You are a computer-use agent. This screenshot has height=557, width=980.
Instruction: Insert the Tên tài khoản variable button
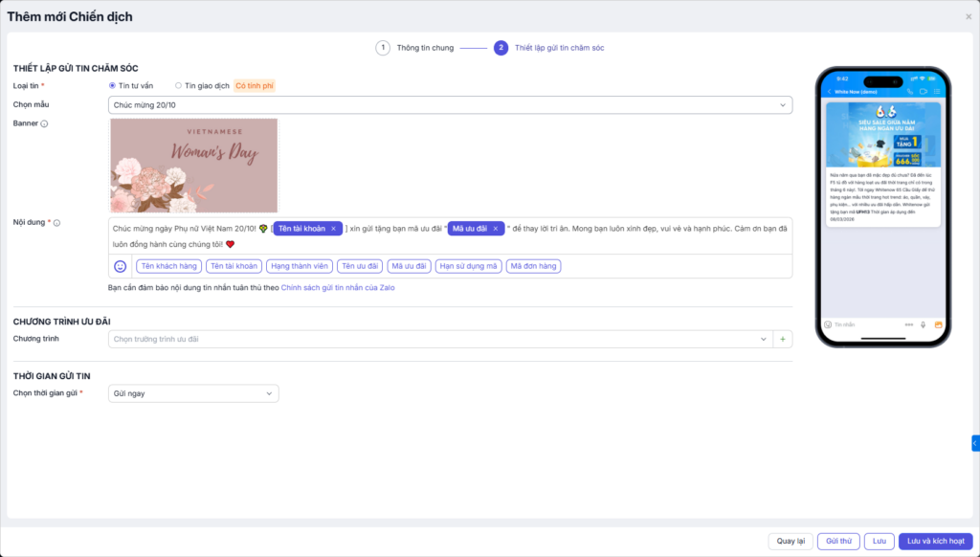point(234,266)
